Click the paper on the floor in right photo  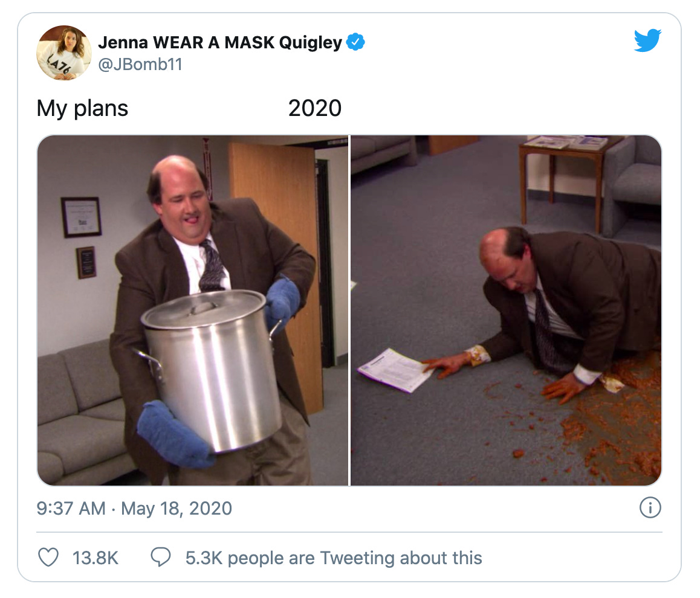[x=395, y=370]
